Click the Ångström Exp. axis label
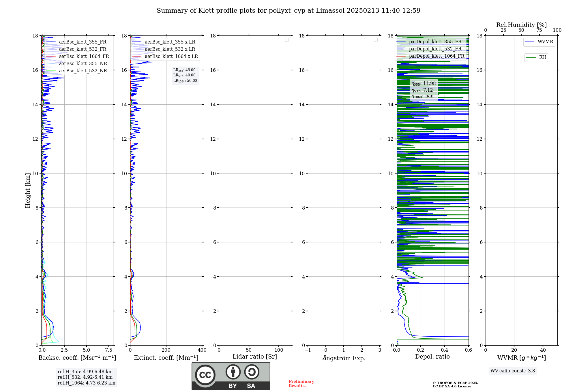Screen dimensions: 577x392 (344, 358)
